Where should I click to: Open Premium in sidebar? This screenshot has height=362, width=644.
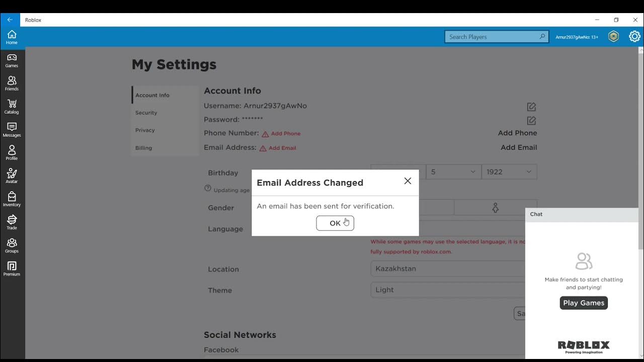[x=12, y=268]
